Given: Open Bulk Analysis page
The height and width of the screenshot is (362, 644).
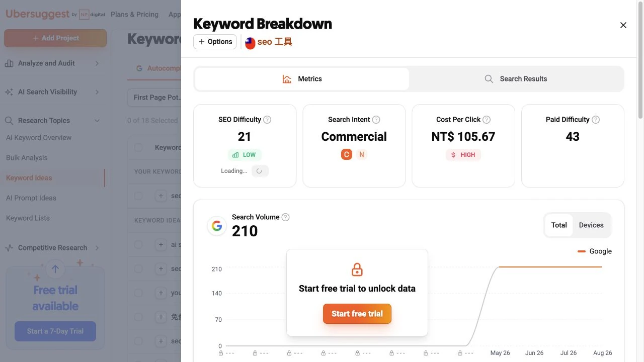Looking at the screenshot, I should coord(27,158).
